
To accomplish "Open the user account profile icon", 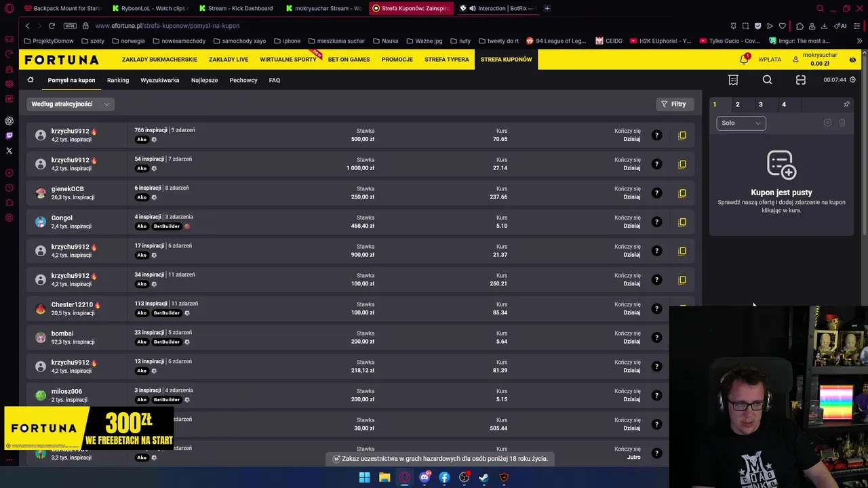I will coord(795,60).
